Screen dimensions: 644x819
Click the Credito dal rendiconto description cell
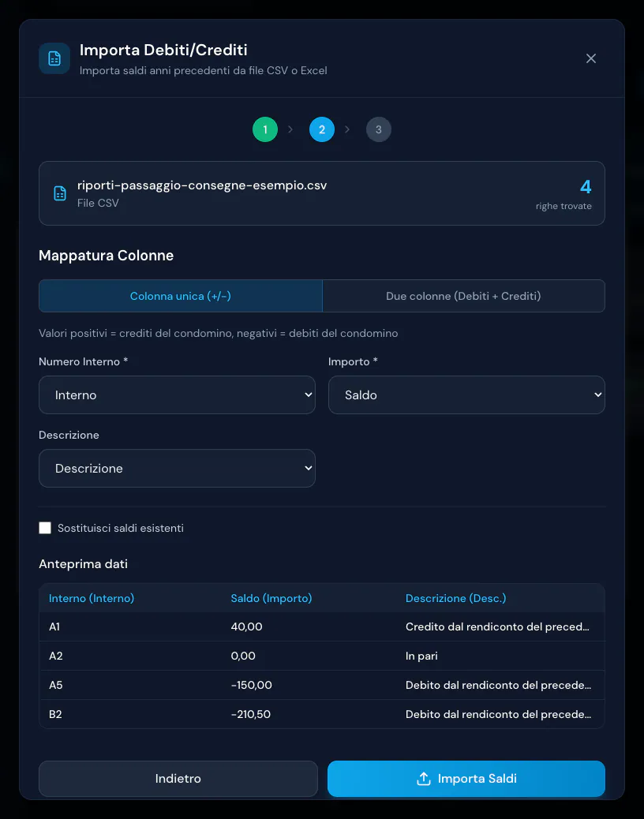[x=497, y=626]
